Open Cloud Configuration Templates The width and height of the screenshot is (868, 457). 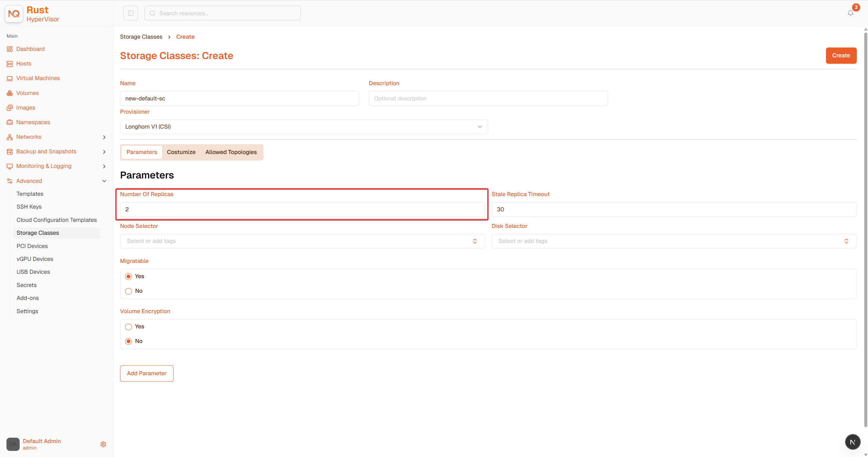click(57, 220)
